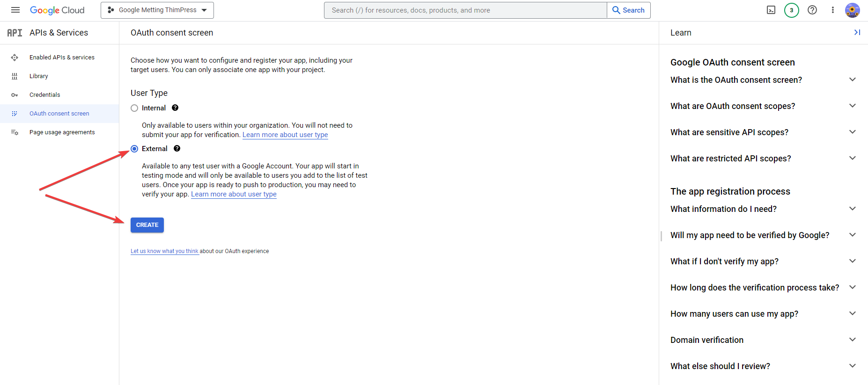Click the OAuth consent screen page title
The width and height of the screenshot is (868, 385).
point(172,33)
